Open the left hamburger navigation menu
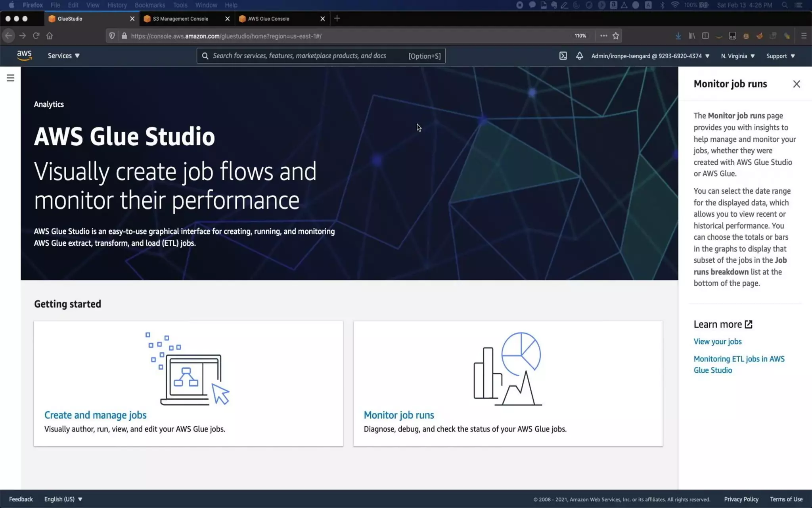This screenshot has height=508, width=812. (x=10, y=78)
